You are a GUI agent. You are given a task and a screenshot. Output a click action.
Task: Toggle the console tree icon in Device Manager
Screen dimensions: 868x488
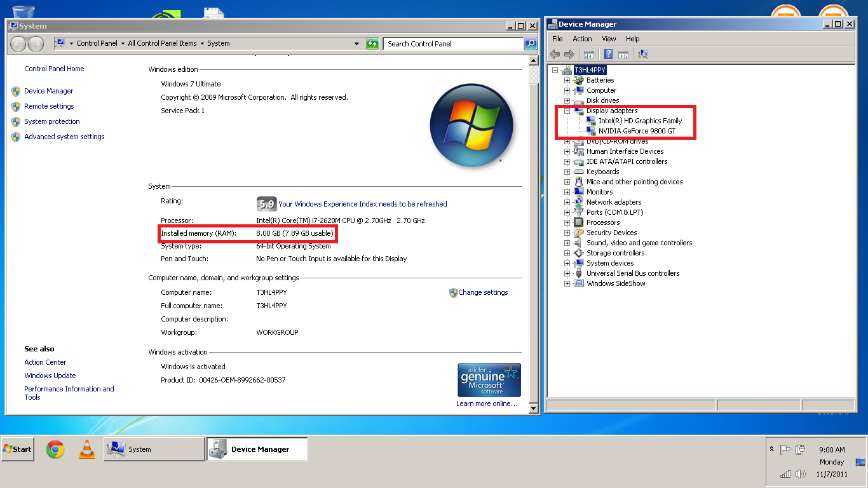tap(589, 55)
